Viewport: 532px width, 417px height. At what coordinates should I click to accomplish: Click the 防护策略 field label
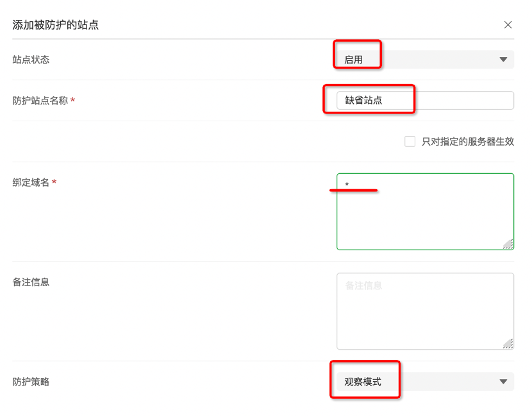[x=31, y=382]
